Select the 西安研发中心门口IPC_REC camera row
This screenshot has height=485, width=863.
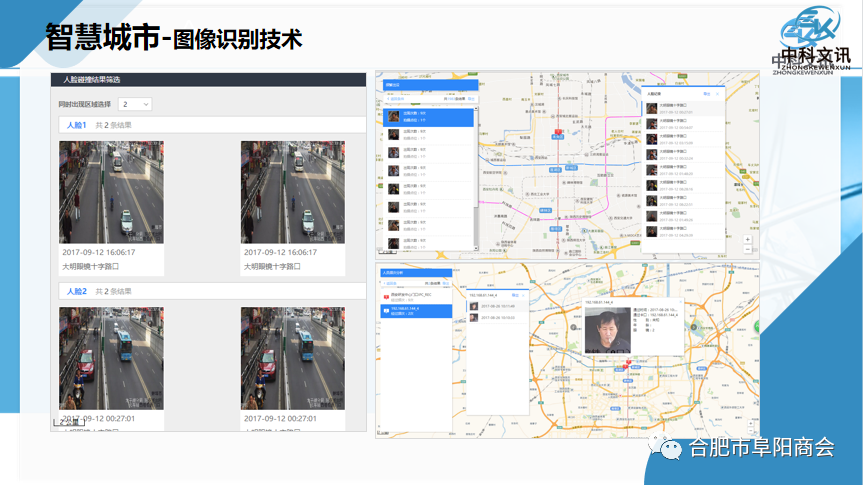coord(416,297)
